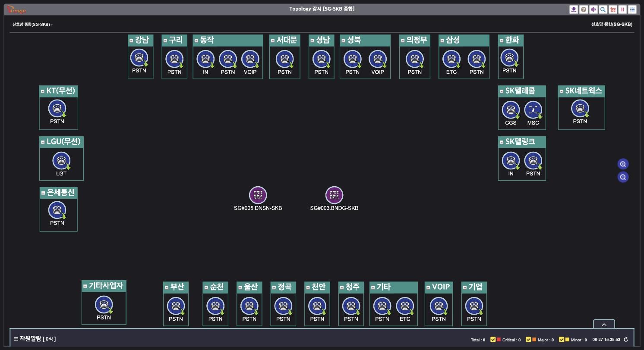Zoom in on the topology map
This screenshot has width=644, height=350.
point(623,164)
